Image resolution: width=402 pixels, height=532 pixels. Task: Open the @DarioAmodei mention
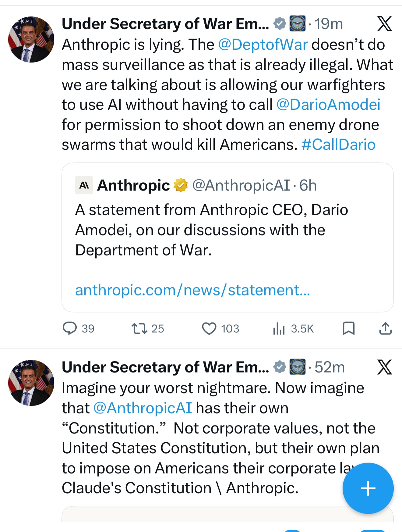point(328,105)
